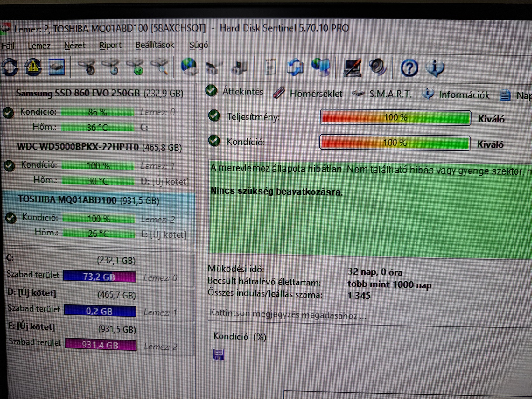Viewport: 532px width, 399px height.
Task: Click the health check icon of the Samsung SSD
Action: tap(8, 113)
